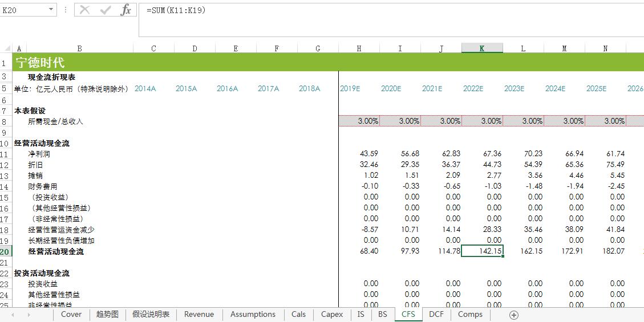Select the 3.00% cell under 2019E

pos(359,121)
